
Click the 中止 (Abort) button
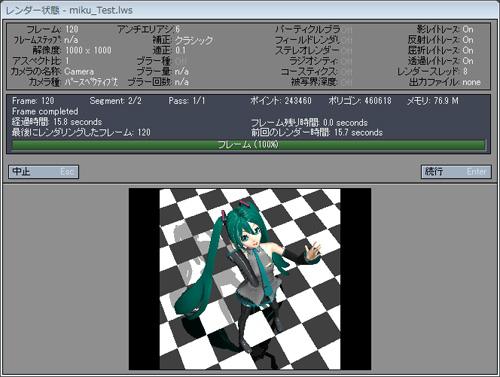click(44, 172)
